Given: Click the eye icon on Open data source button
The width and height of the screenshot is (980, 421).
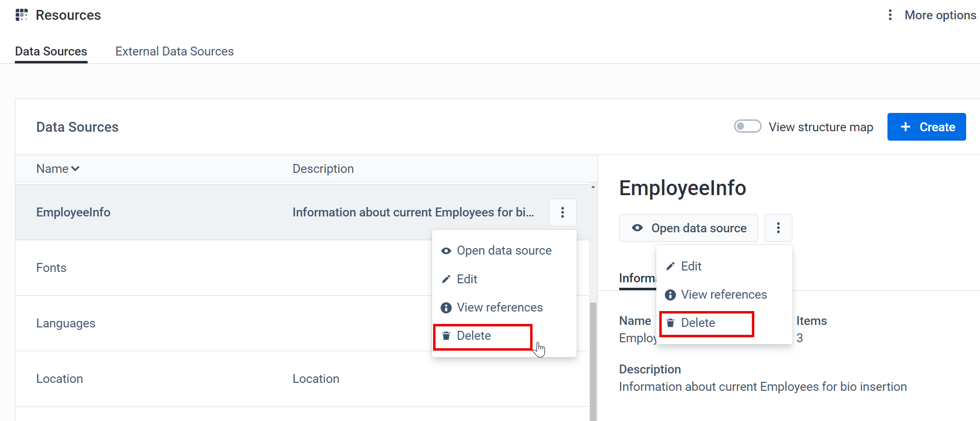Looking at the screenshot, I should tap(637, 228).
